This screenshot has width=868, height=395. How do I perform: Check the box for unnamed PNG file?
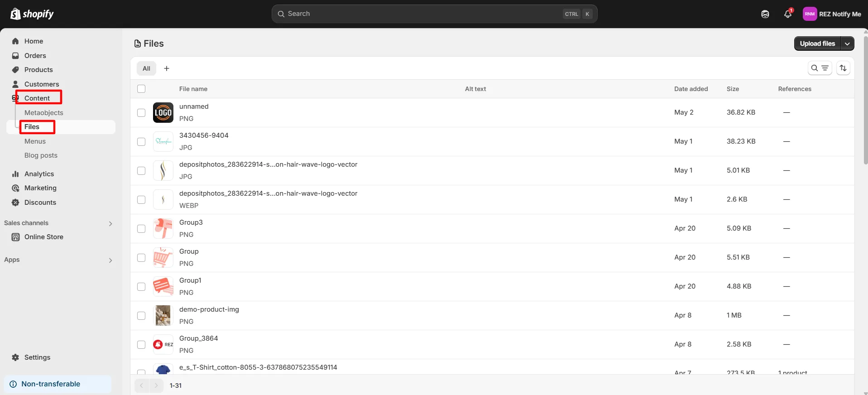(x=141, y=113)
